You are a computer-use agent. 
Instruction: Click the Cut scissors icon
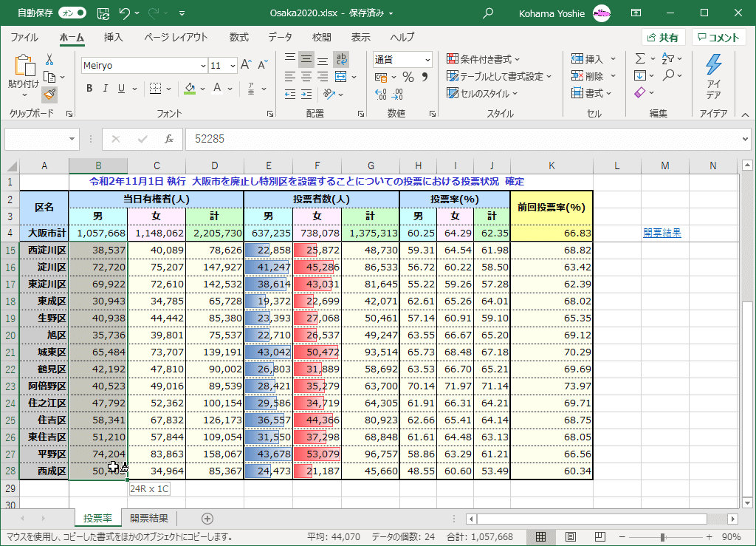click(49, 59)
